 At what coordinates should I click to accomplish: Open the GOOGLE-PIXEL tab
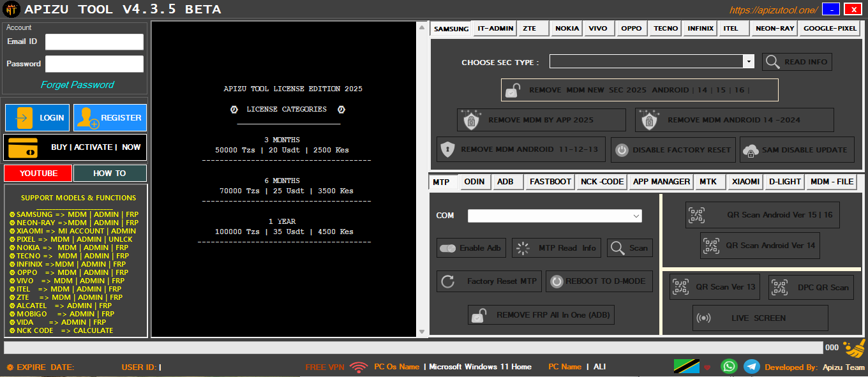pyautogui.click(x=830, y=29)
